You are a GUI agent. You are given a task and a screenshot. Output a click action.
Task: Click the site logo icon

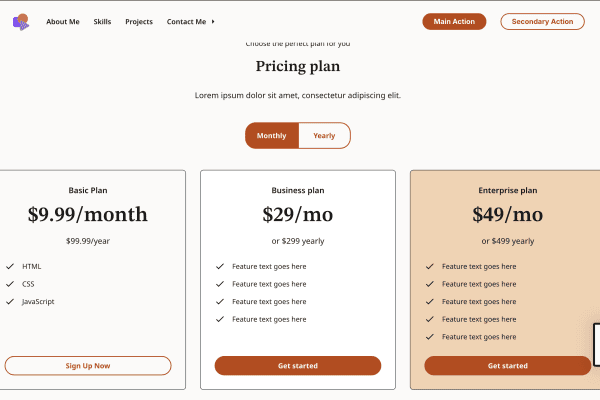click(x=21, y=22)
